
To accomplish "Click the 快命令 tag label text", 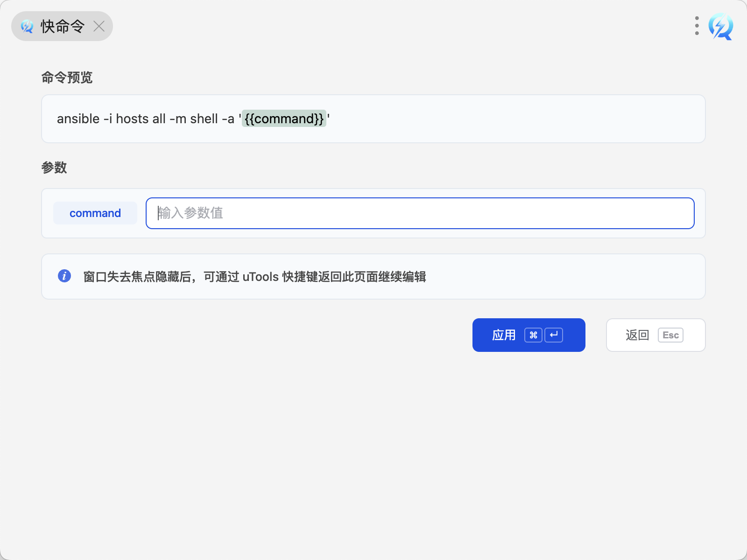I will (63, 27).
